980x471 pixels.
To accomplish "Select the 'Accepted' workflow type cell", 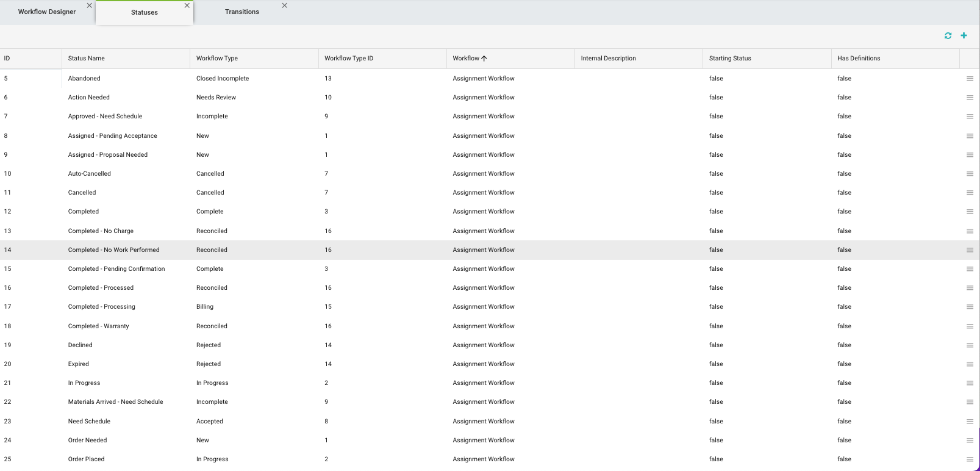I will 254,422.
